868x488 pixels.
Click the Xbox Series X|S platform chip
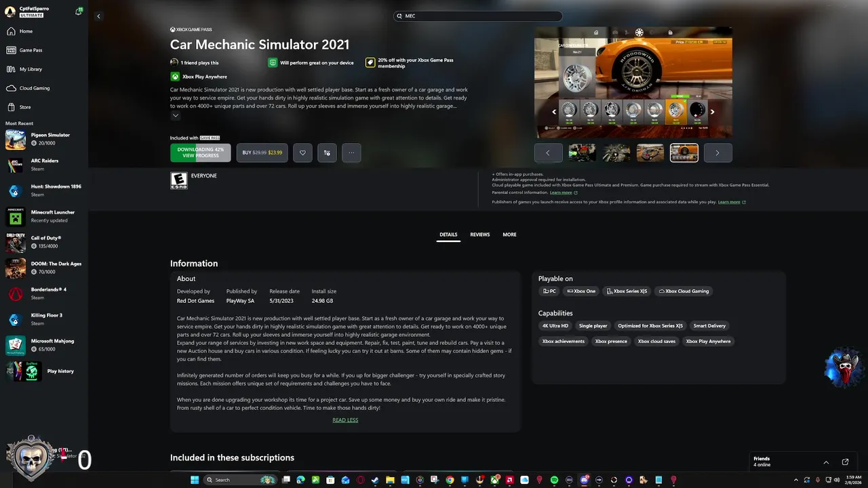pyautogui.click(x=627, y=291)
